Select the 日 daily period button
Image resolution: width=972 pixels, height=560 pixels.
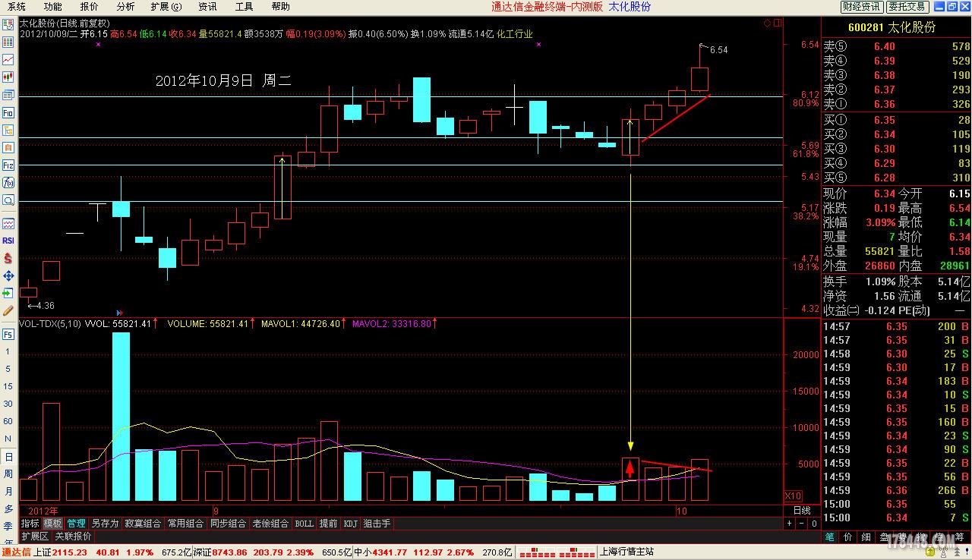click(8, 457)
